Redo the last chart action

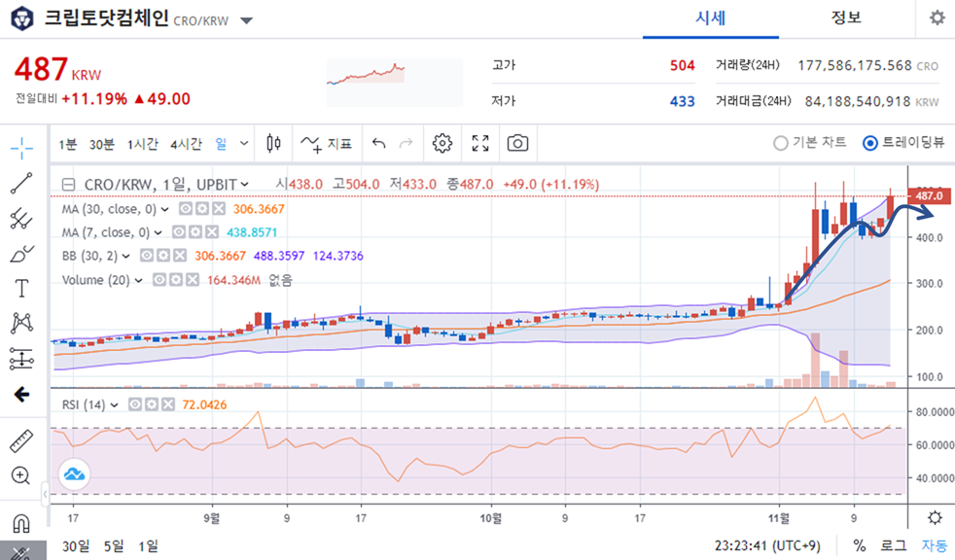point(406,144)
